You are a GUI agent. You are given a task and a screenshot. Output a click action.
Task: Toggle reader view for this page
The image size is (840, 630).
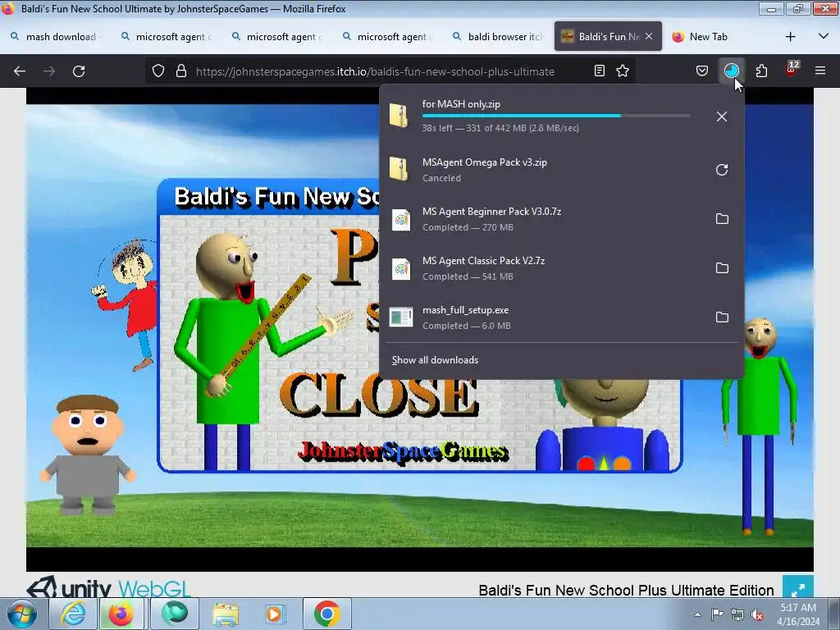pyautogui.click(x=600, y=71)
